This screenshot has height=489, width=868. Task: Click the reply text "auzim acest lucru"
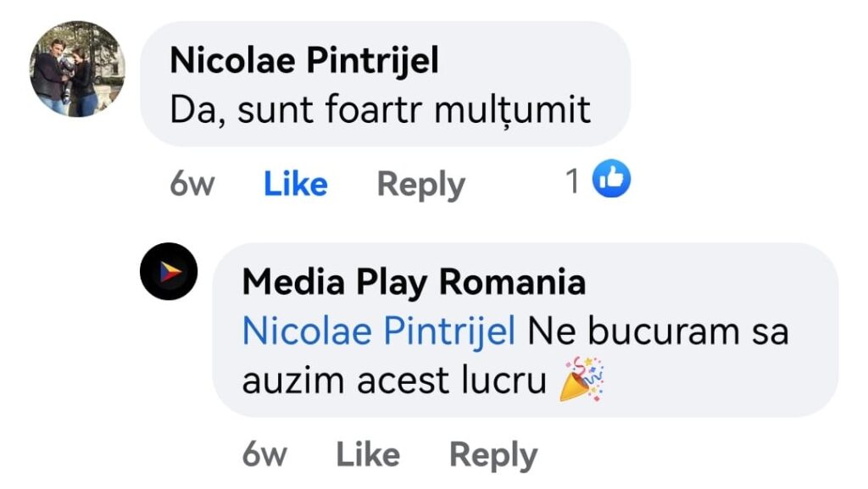pyautogui.click(x=393, y=381)
